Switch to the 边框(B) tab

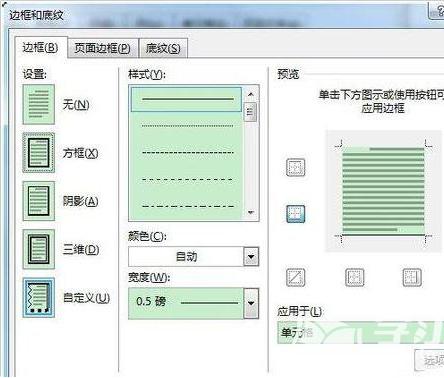pyautogui.click(x=40, y=48)
